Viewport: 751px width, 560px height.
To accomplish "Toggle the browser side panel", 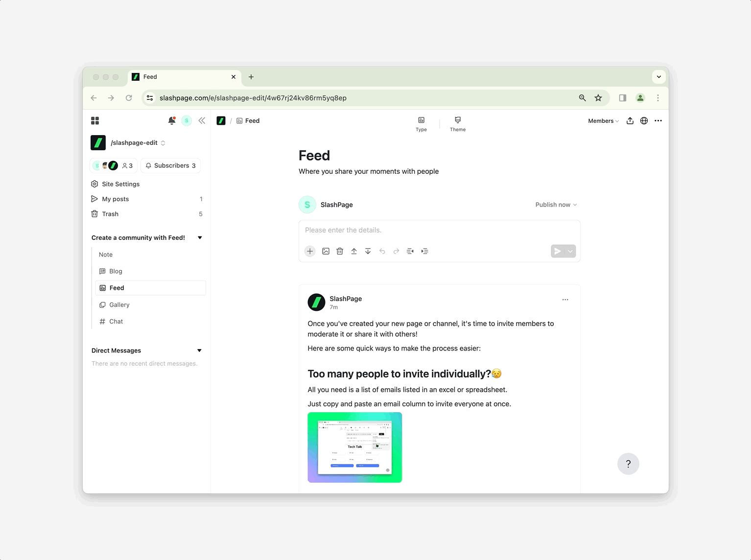I will point(623,98).
